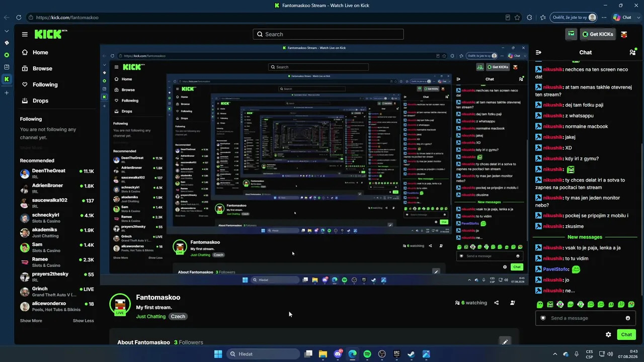
Task: View site info via the address bar padlock
Action: click(x=31, y=18)
